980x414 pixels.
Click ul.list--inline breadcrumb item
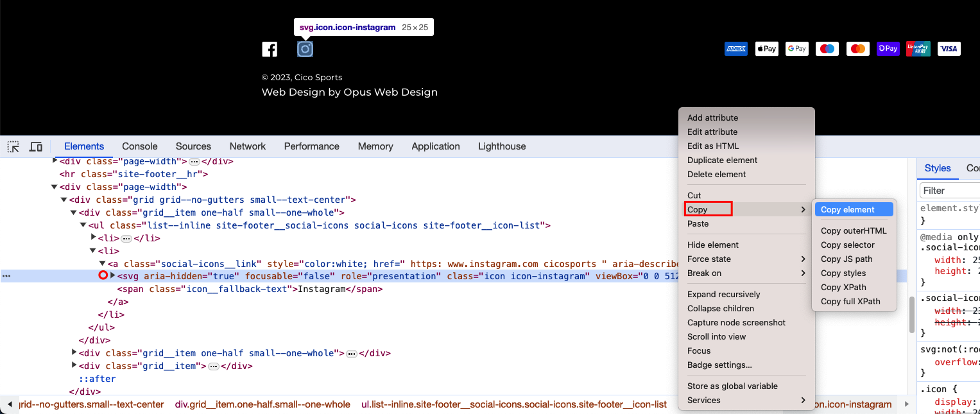514,404
